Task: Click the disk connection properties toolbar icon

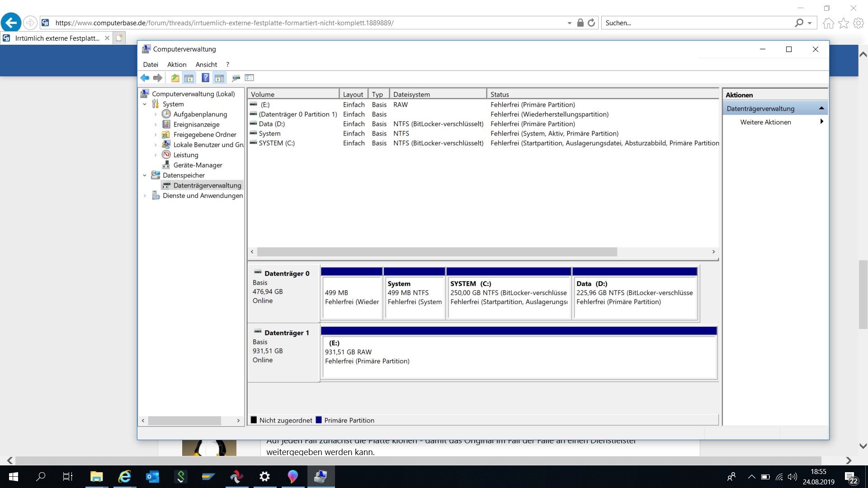Action: click(236, 78)
